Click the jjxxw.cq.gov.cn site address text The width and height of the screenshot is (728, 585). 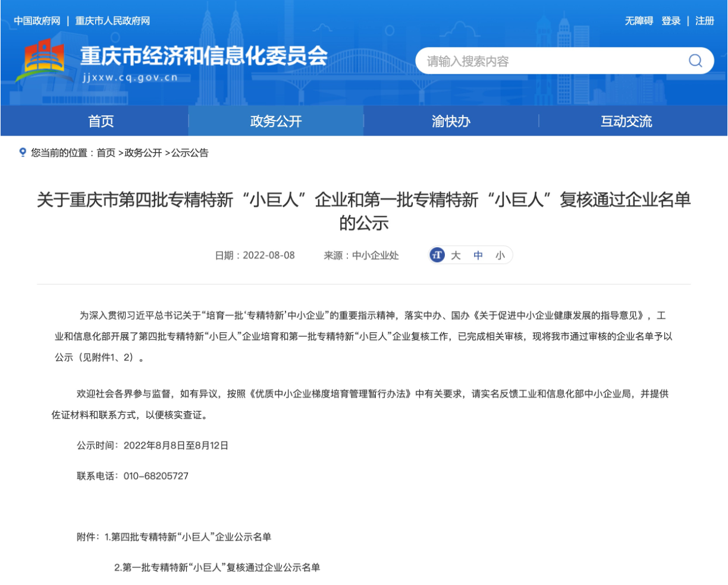click(130, 77)
